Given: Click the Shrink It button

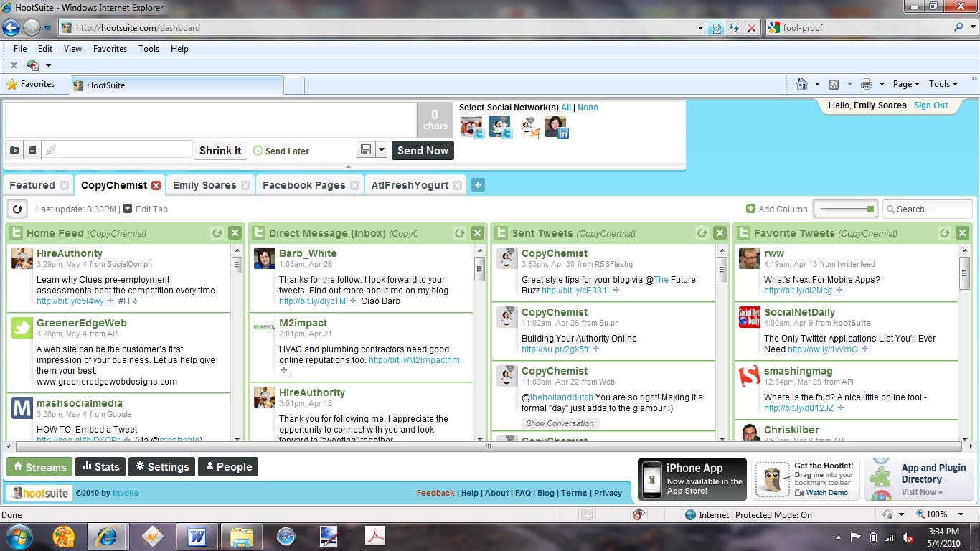Looking at the screenshot, I should tap(220, 151).
